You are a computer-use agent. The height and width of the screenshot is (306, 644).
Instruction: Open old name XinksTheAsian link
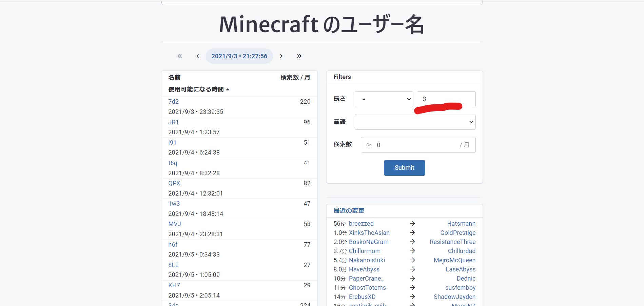point(369,233)
